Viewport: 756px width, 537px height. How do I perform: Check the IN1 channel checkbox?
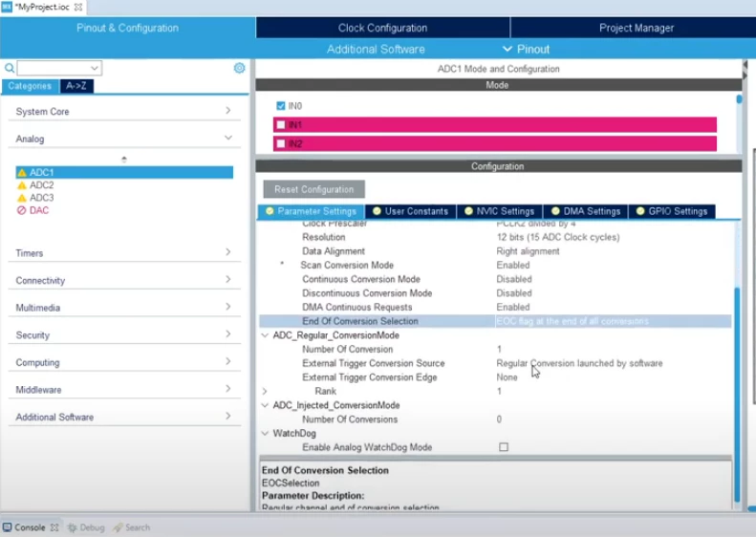pos(281,125)
